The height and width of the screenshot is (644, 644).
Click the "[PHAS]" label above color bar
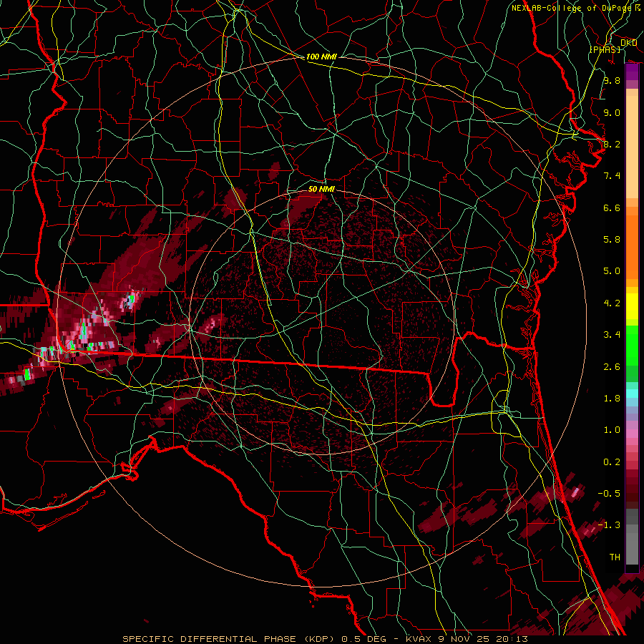(605, 49)
